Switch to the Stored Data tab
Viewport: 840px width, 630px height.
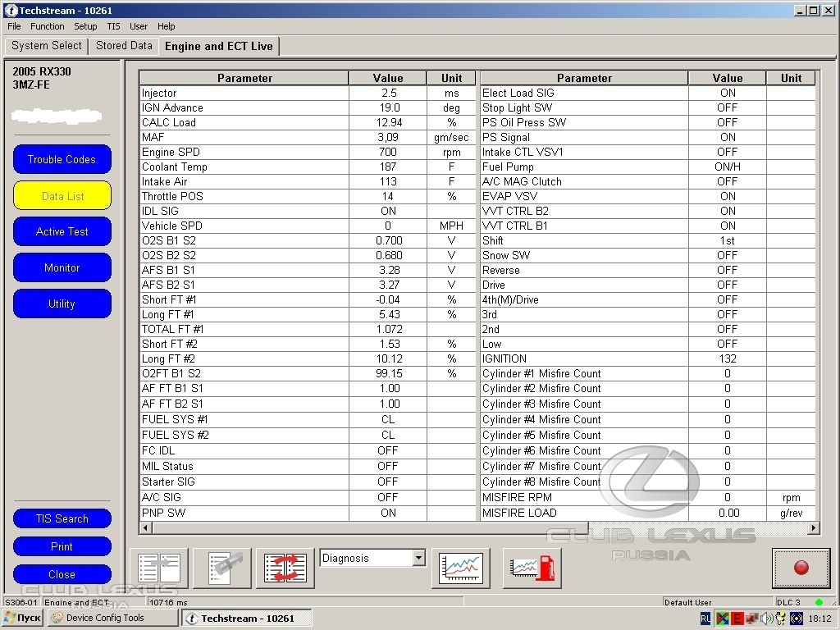point(125,46)
